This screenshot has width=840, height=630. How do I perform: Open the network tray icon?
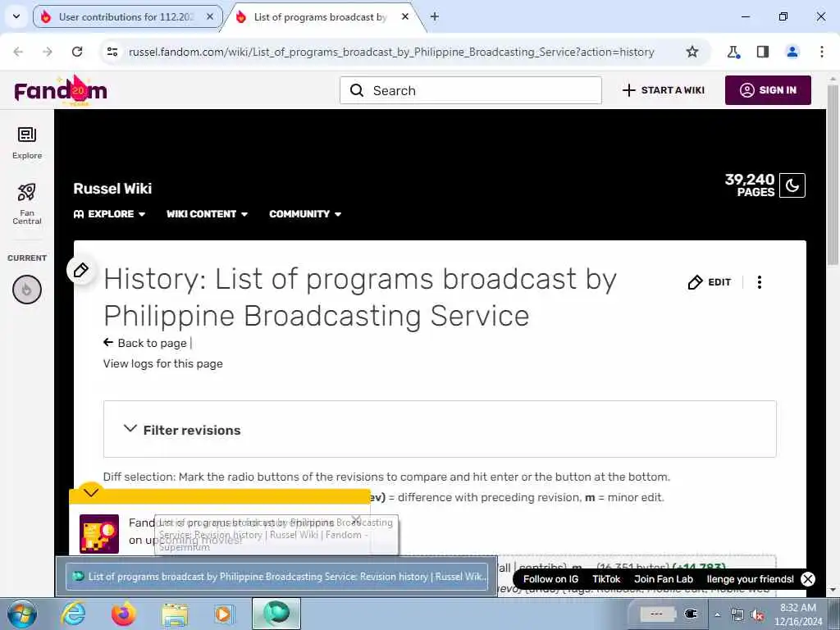point(737,615)
